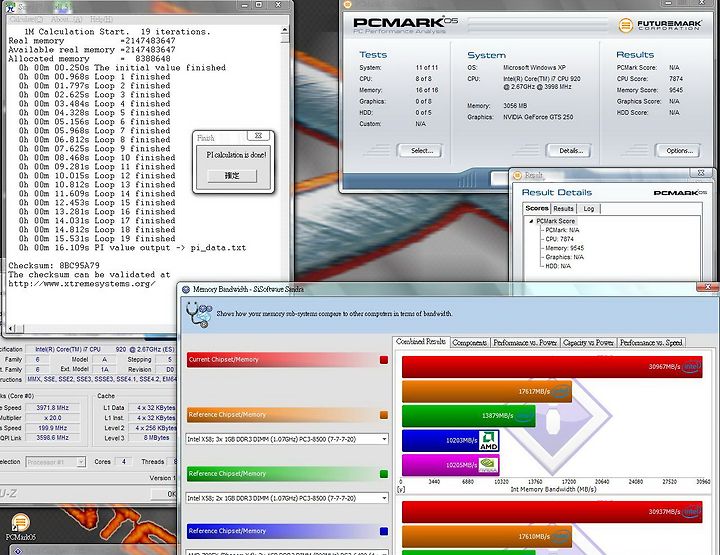720x555 pixels.
Task: Open the PCMark05 desktop shortcut icon
Action: (x=20, y=527)
